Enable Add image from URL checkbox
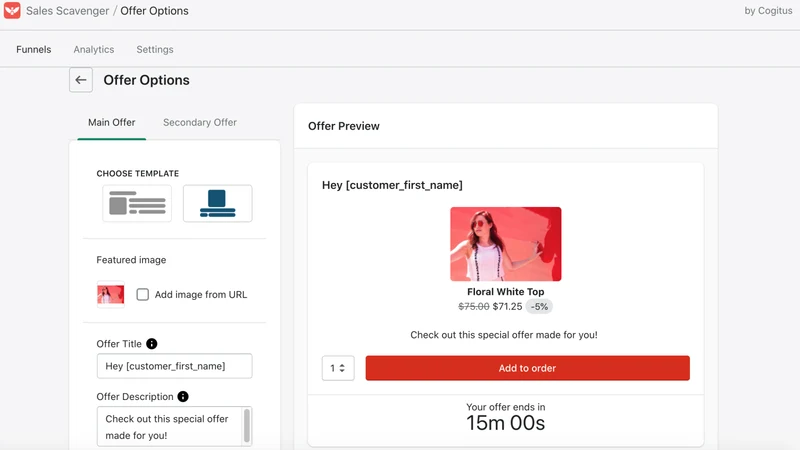Screen dimensions: 800x450 [143, 294]
